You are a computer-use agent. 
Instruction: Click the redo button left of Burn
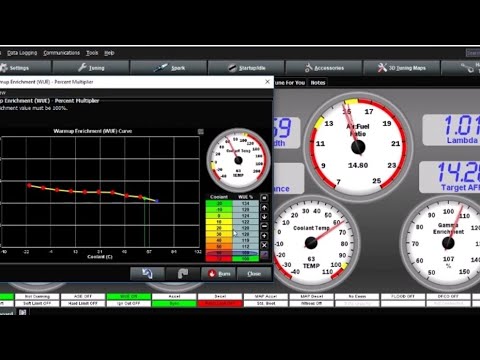pyautogui.click(x=183, y=274)
